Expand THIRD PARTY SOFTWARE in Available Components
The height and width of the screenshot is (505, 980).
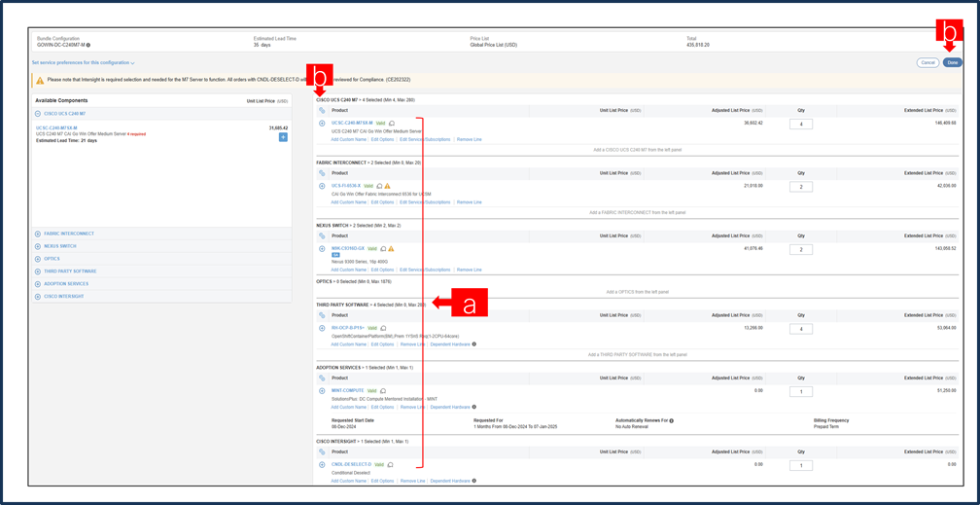tap(38, 271)
